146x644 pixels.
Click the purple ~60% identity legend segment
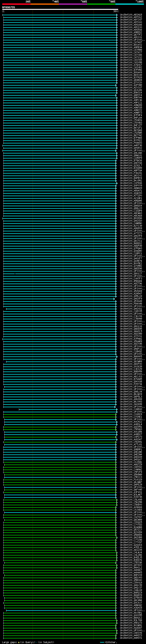[73, 4]
